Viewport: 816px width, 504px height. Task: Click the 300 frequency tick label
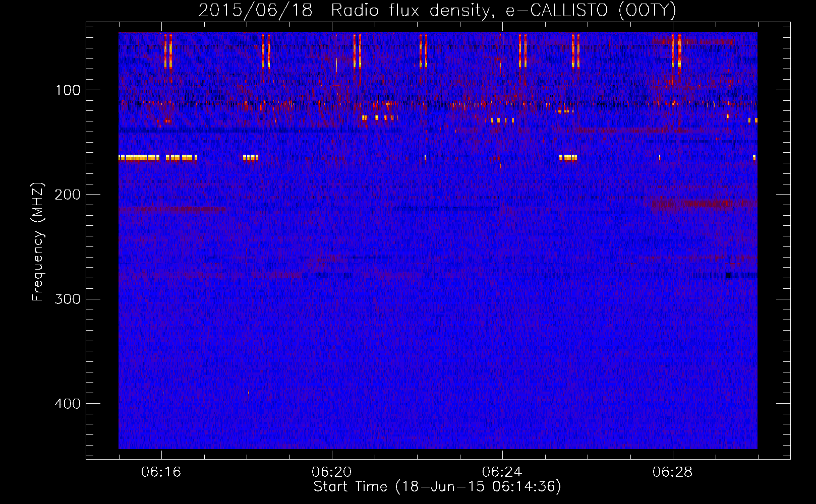tap(68, 299)
